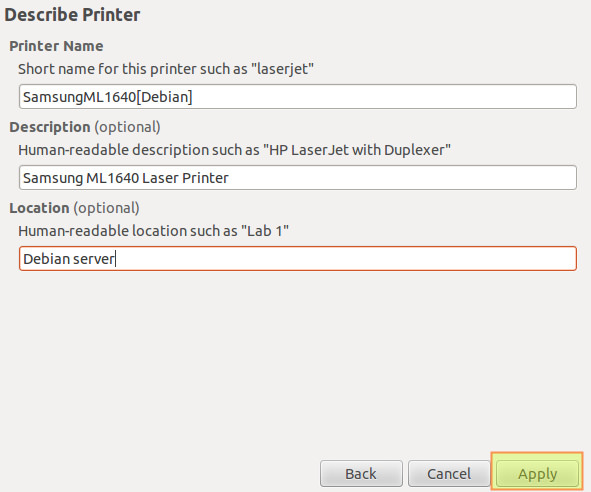Click Apply to add the printer

point(537,474)
